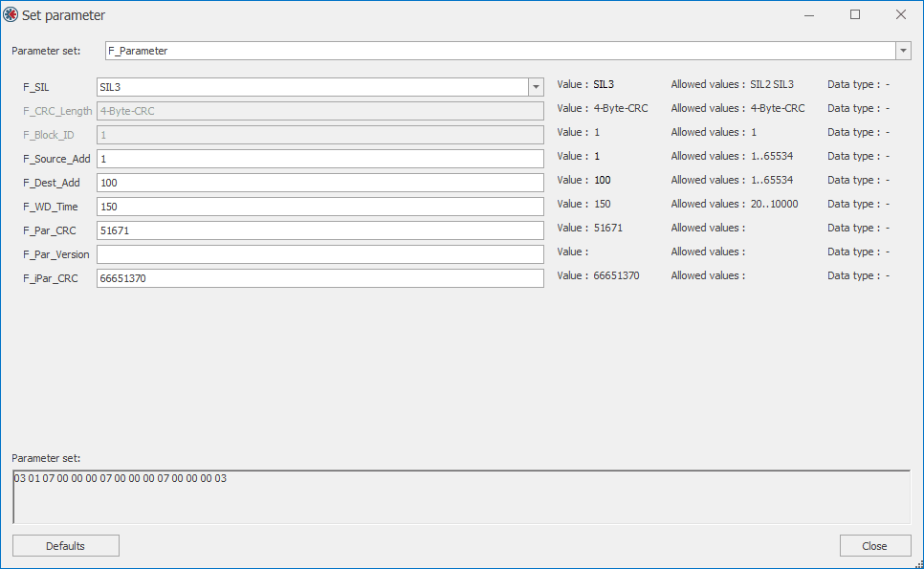Click the Parameter set hex bytes text area
The width and height of the screenshot is (924, 569).
click(x=461, y=497)
